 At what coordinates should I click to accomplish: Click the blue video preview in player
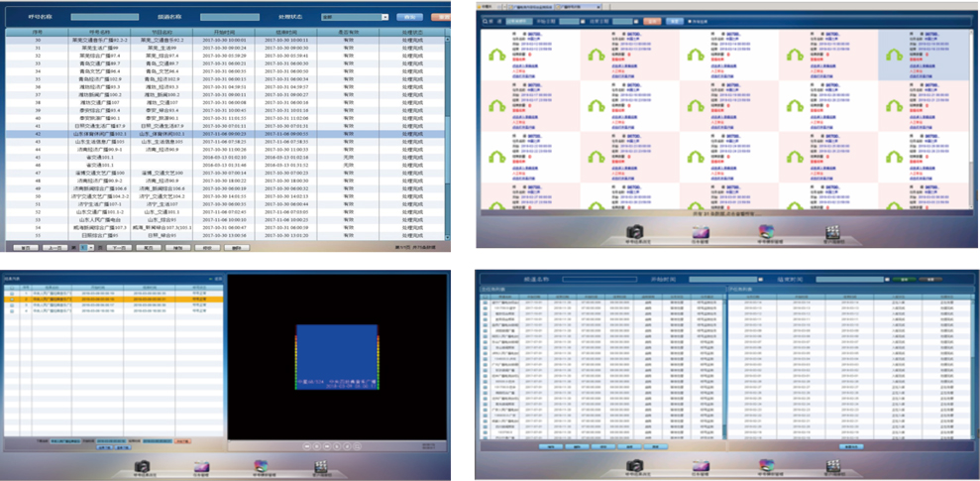click(337, 357)
